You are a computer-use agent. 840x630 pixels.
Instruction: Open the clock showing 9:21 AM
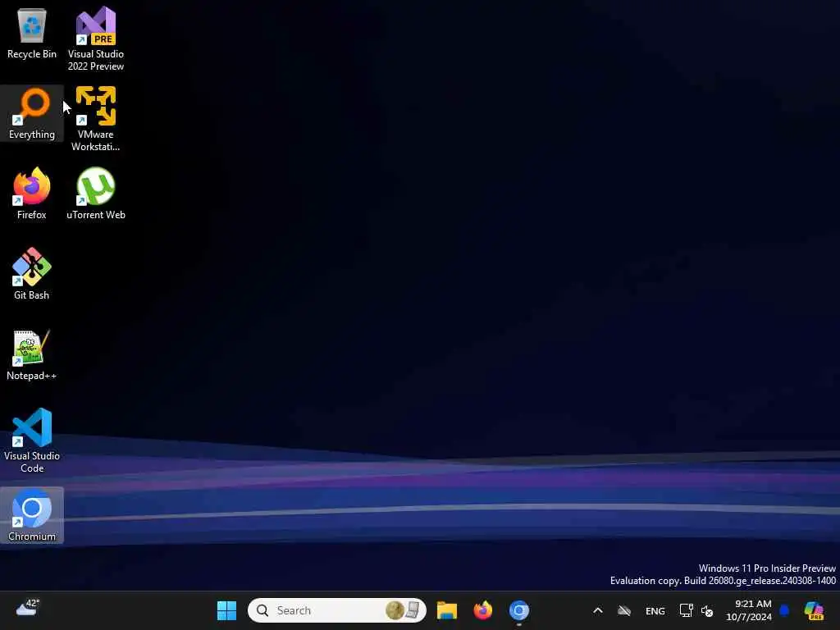click(749, 610)
